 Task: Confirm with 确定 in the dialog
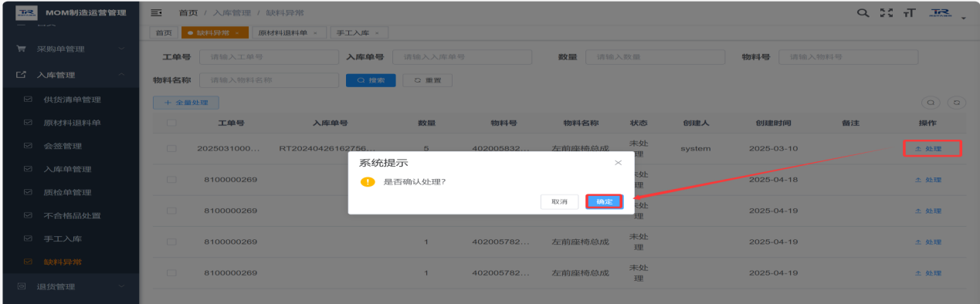(604, 201)
